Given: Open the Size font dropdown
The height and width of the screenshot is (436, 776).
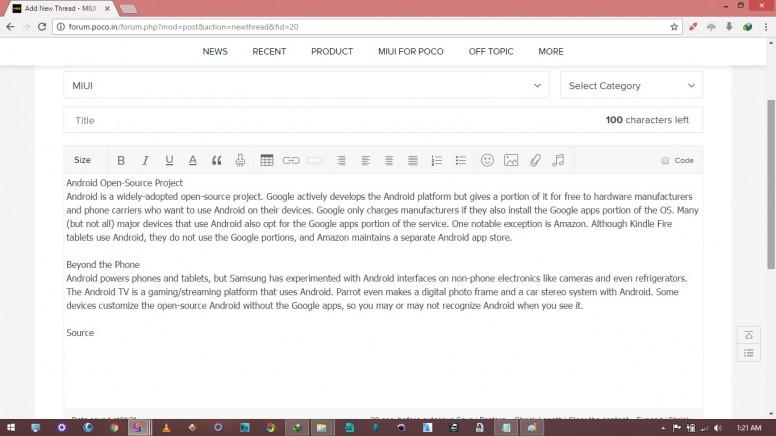Looking at the screenshot, I should (x=82, y=160).
